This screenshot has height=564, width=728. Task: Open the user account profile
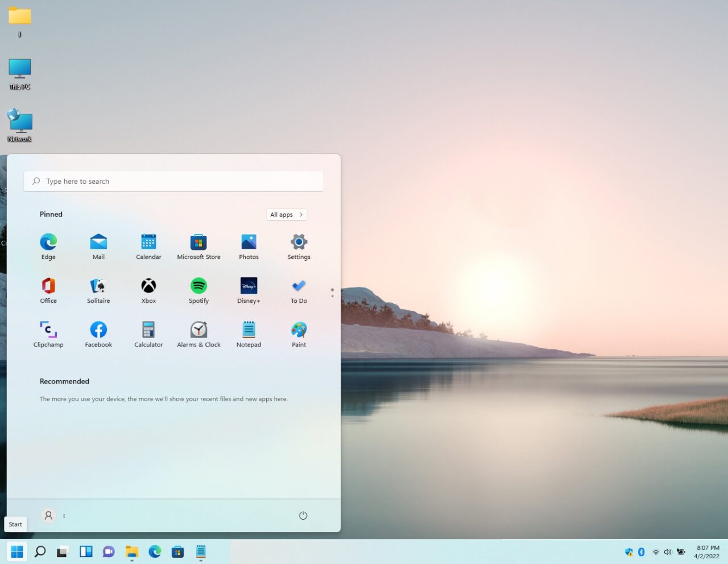(53, 516)
